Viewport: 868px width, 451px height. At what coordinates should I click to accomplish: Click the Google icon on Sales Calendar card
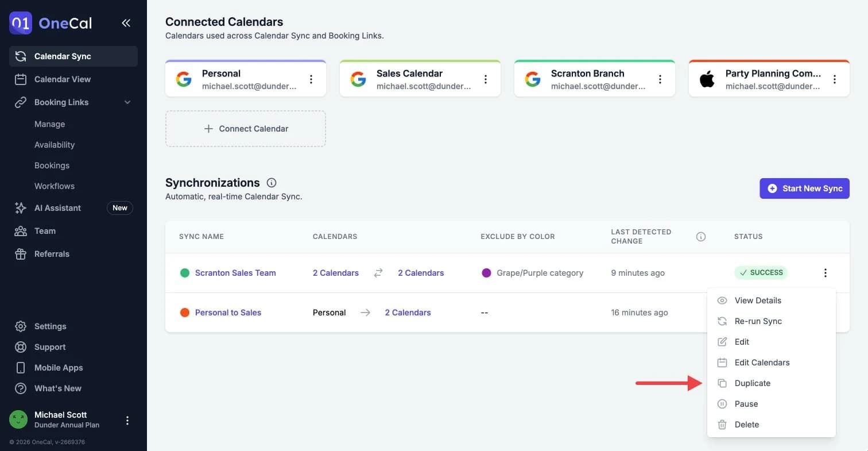pyautogui.click(x=358, y=79)
